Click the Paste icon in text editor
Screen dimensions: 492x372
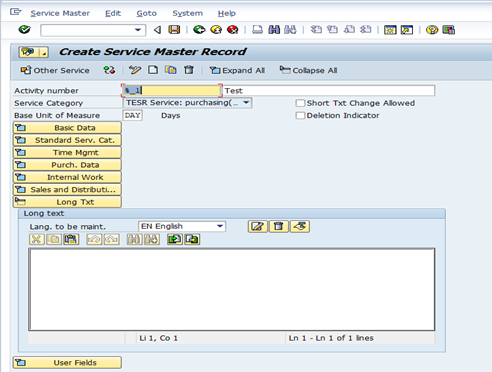[71, 239]
